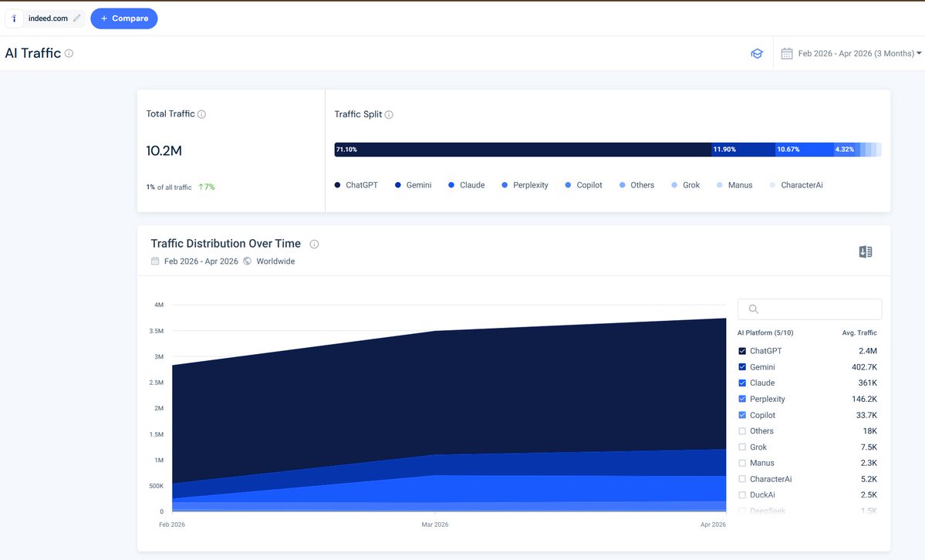Viewport: 925px width, 560px height.
Task: Open info icon beside Total Traffic
Action: pyautogui.click(x=202, y=114)
